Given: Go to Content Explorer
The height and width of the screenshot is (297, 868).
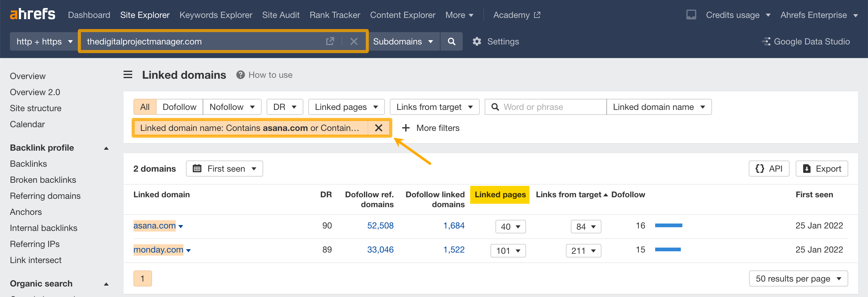Looking at the screenshot, I should (x=403, y=15).
